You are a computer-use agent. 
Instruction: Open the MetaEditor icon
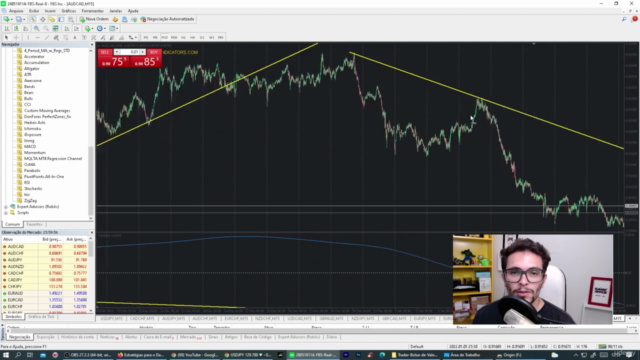[x=115, y=19]
